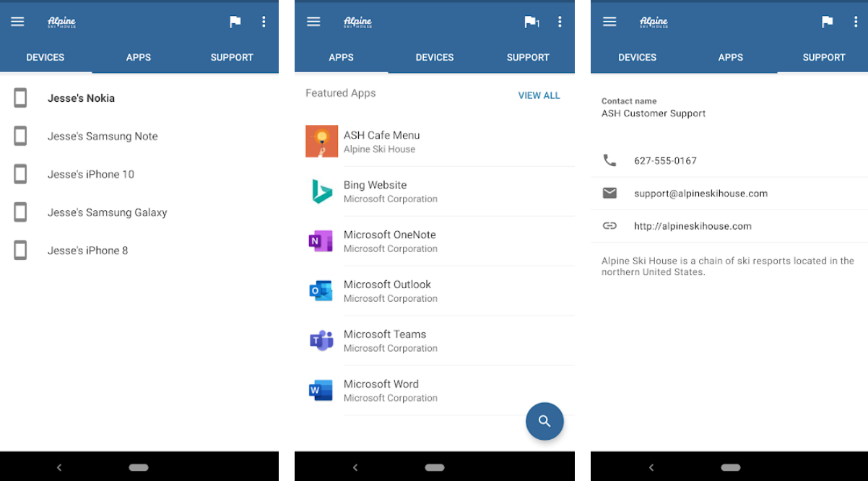Select APPS tab on third screen
This screenshot has width=868, height=481.
tap(731, 57)
